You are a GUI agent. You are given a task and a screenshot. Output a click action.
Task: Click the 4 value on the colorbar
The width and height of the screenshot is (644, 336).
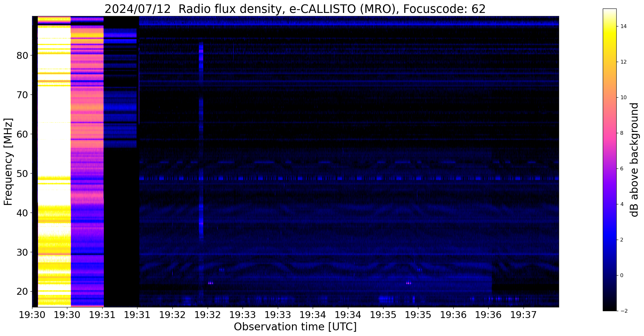pos(621,204)
